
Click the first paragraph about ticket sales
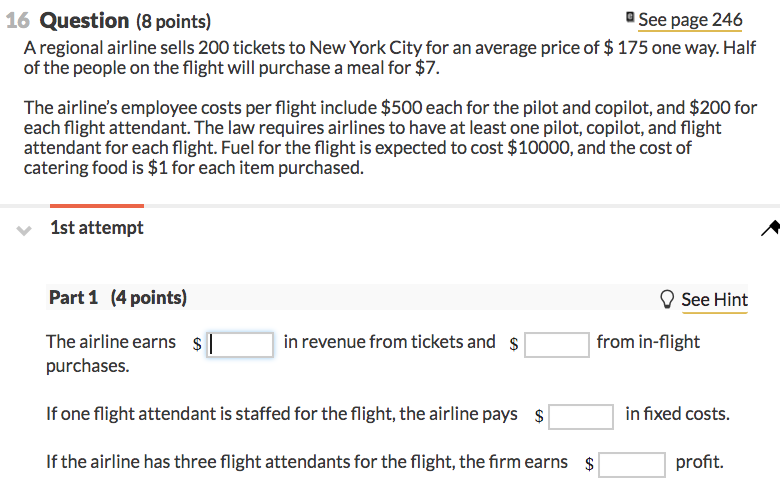click(390, 58)
